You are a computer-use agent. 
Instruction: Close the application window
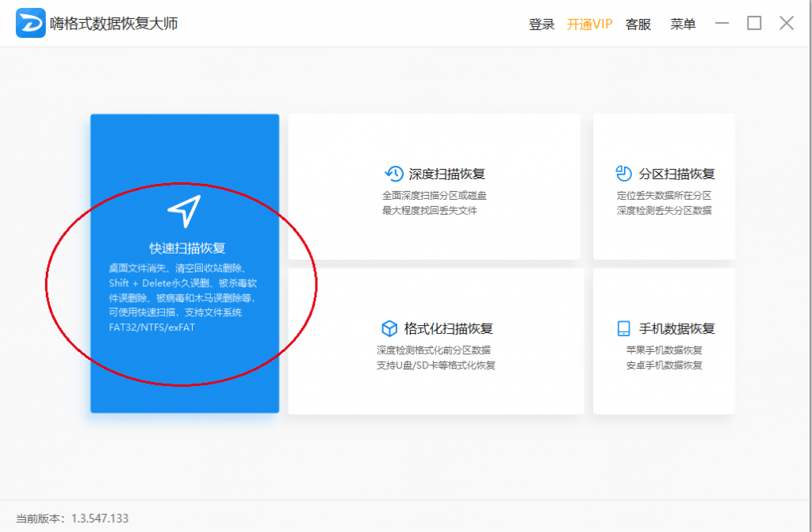click(x=787, y=23)
